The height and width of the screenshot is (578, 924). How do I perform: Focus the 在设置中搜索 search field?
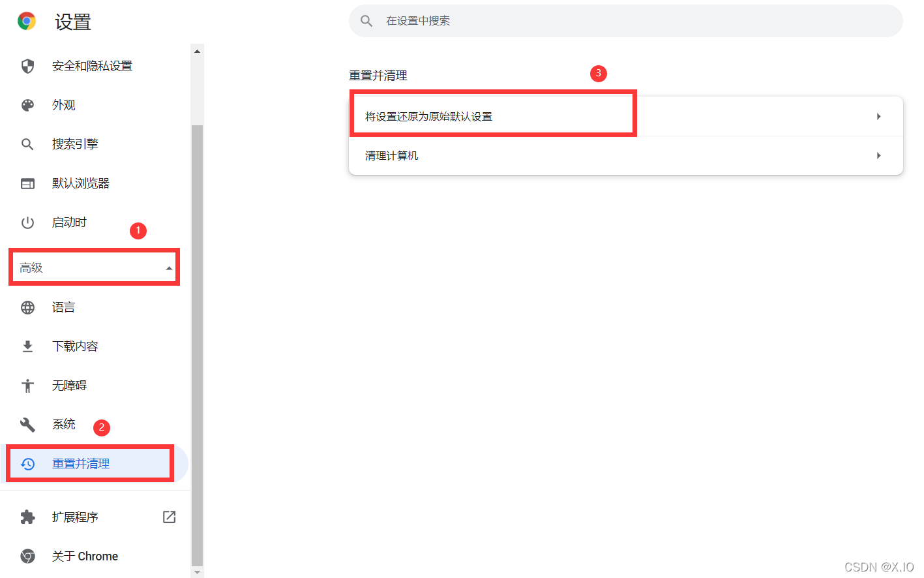[x=626, y=21]
